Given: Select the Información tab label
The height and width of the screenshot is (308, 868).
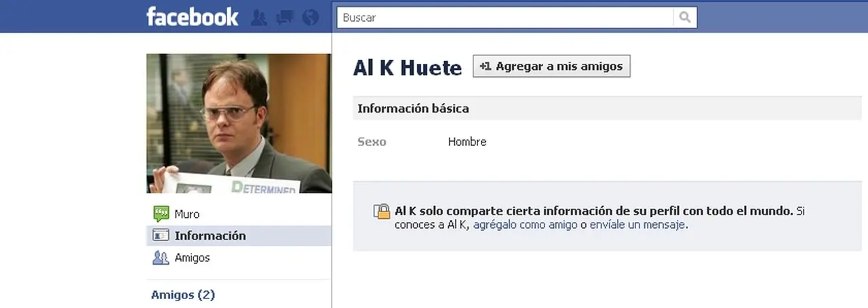Looking at the screenshot, I should point(210,236).
